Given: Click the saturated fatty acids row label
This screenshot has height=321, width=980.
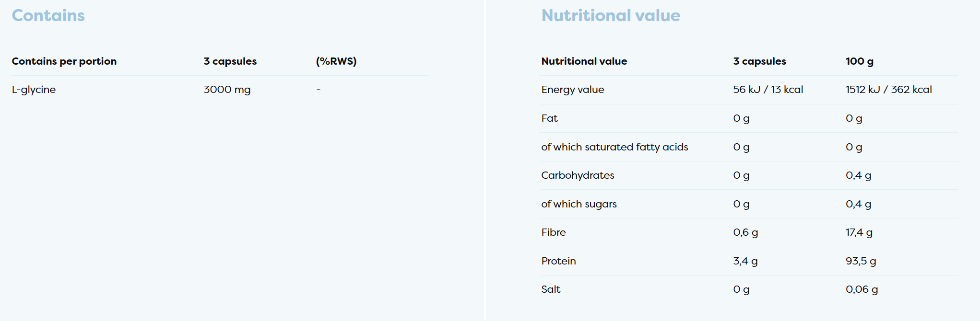Looking at the screenshot, I should (614, 147).
